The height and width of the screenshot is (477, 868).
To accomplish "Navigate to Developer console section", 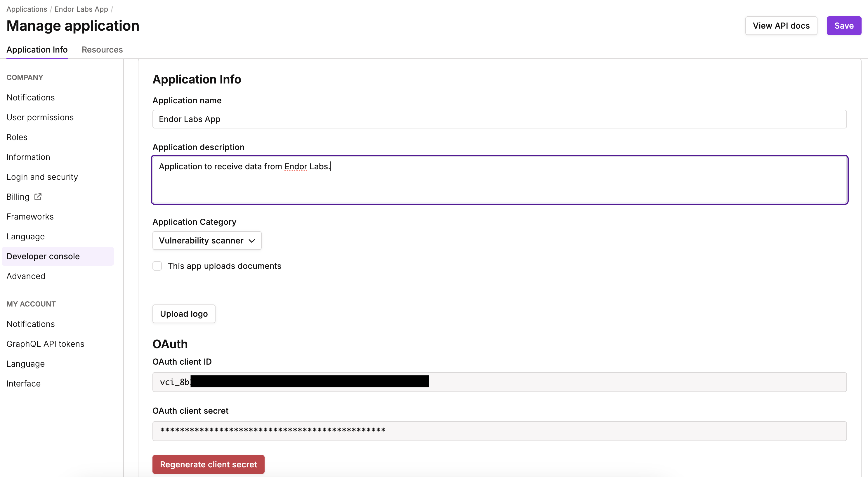I will [43, 256].
